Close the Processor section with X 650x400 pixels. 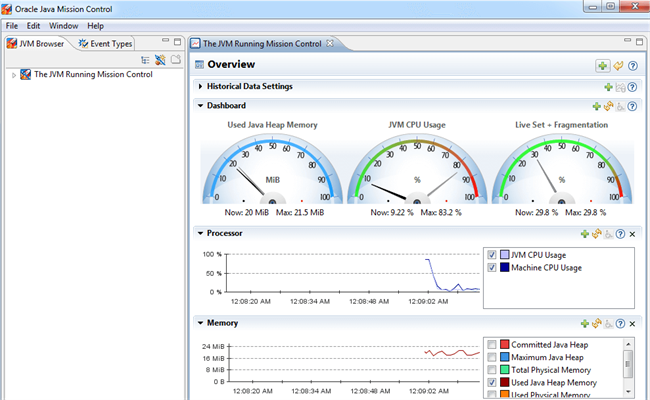pos(632,233)
